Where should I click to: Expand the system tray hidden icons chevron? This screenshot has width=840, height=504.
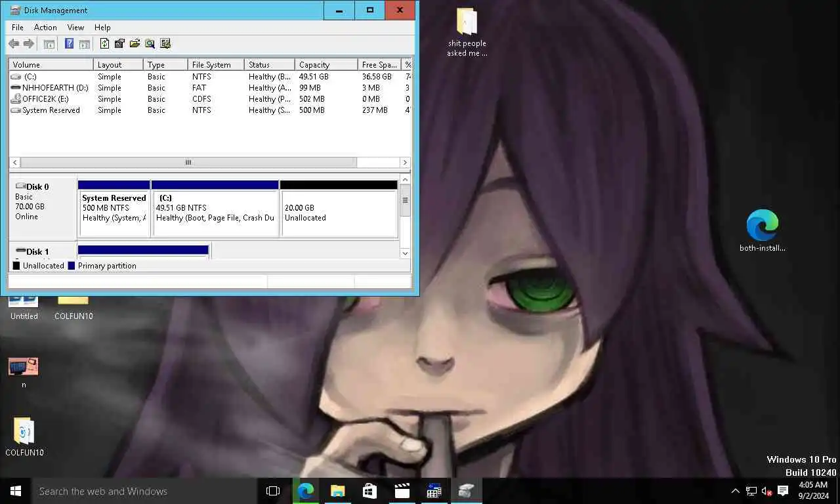[x=736, y=491]
